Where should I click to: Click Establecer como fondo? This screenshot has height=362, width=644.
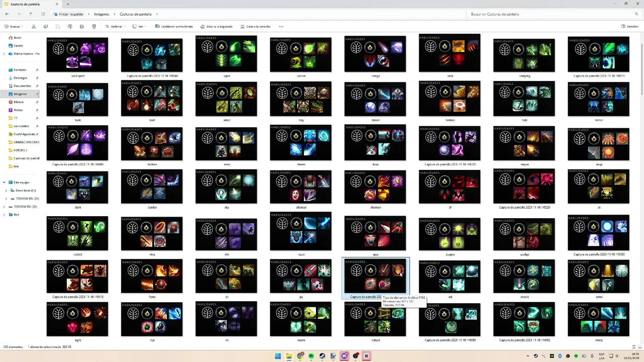174,27
